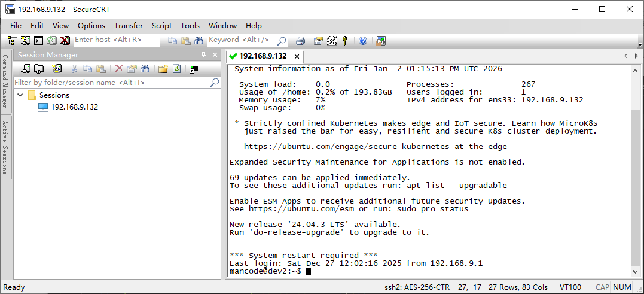The image size is (644, 294).
Task: Open the Transfer menu
Action: pos(129,25)
